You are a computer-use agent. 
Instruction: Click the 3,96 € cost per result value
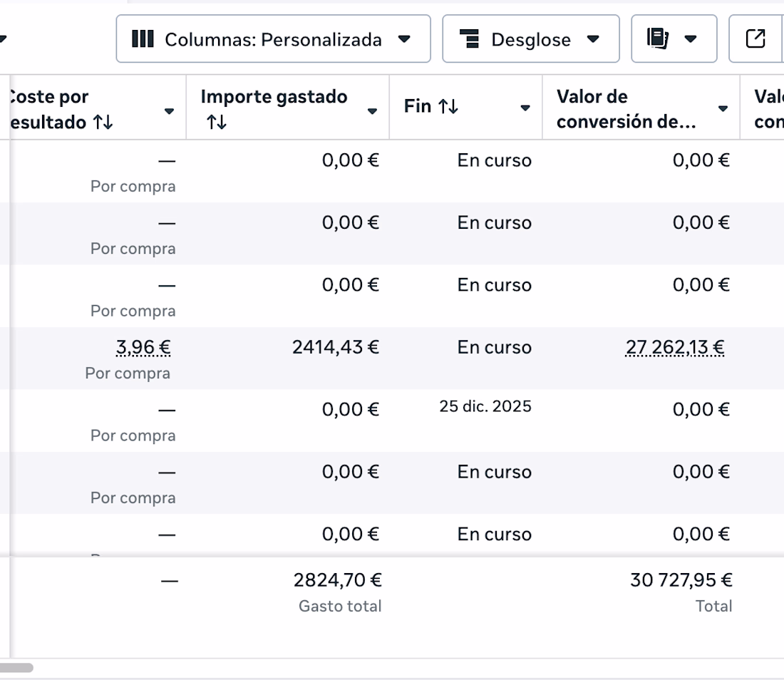tap(143, 348)
